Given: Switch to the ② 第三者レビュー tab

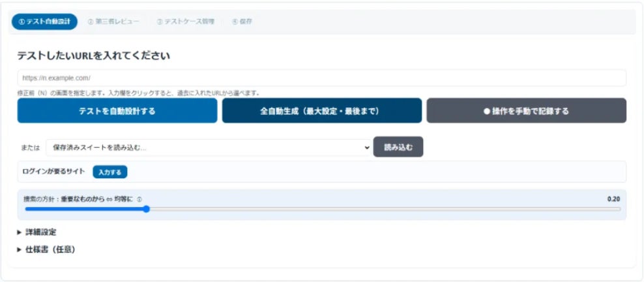Looking at the screenshot, I should click(x=113, y=22).
